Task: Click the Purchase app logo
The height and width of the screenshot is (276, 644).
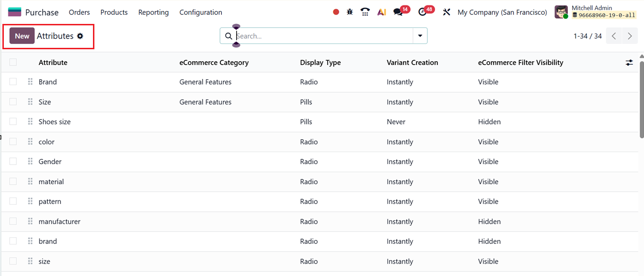Action: (x=15, y=12)
